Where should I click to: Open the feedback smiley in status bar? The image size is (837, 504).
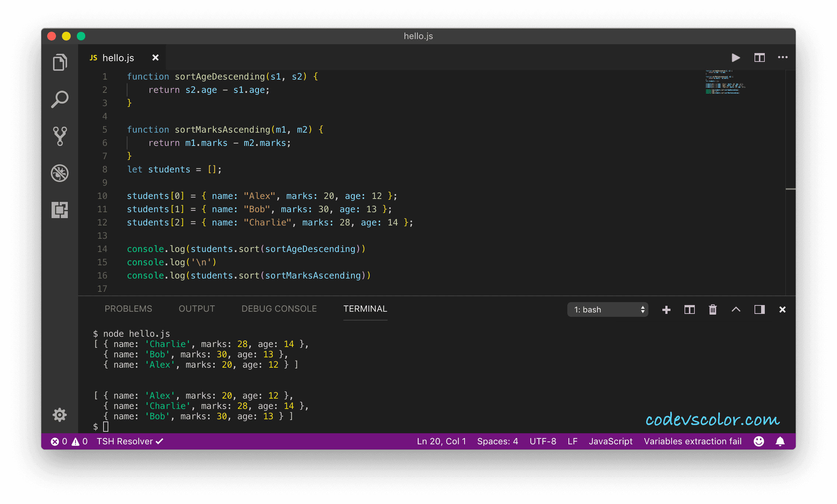pos(759,441)
